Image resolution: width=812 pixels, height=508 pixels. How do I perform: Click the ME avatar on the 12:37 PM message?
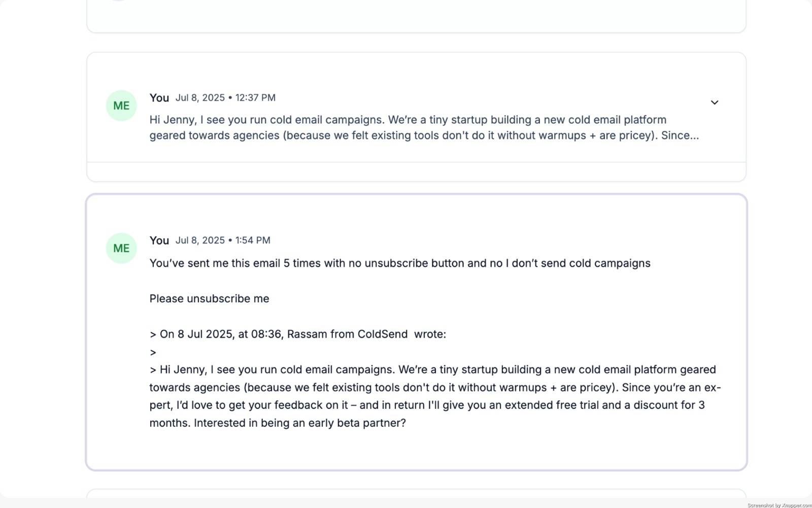coord(121,106)
